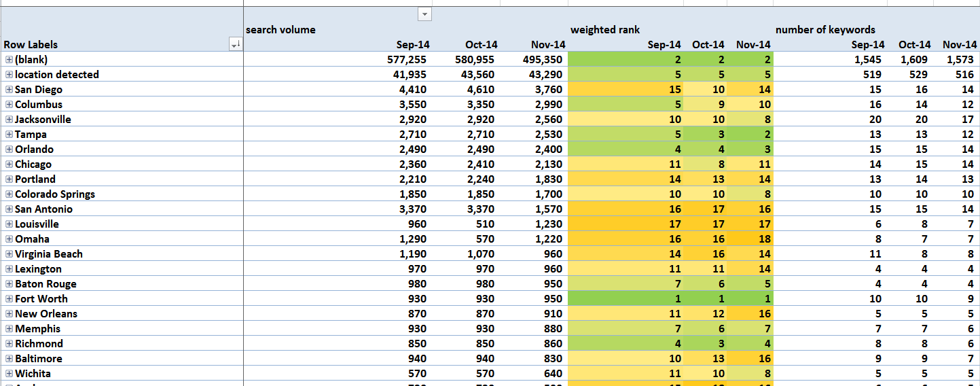Expand the location detected row

click(x=10, y=75)
